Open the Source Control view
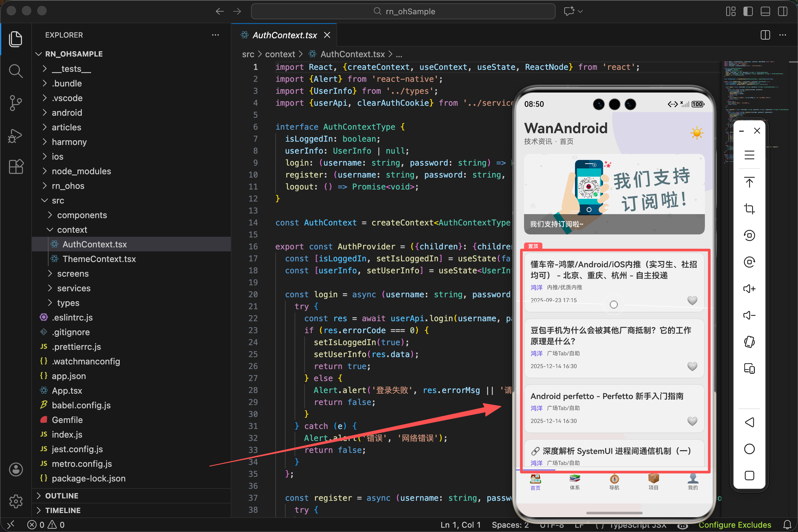The image size is (798, 532). point(16,103)
